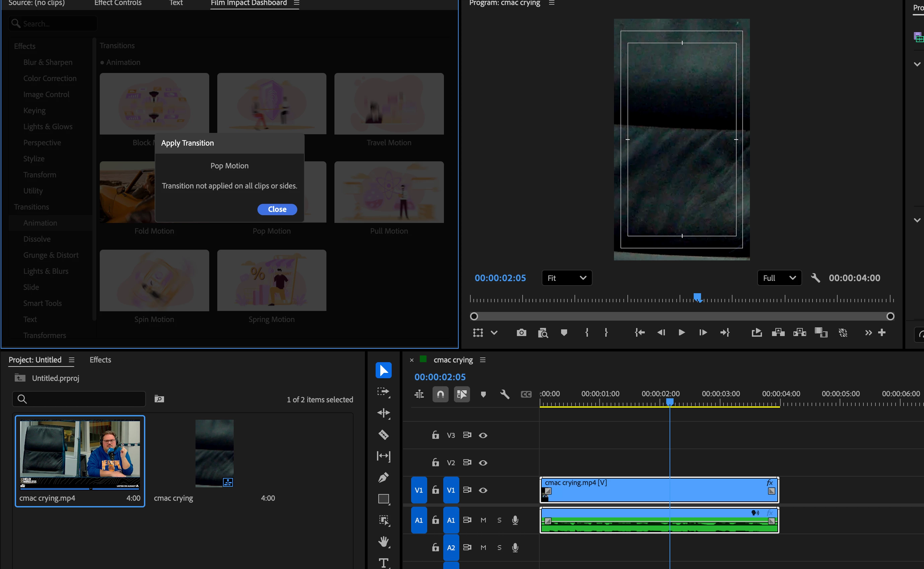Step forward one frame
924x569 pixels.
703,332
